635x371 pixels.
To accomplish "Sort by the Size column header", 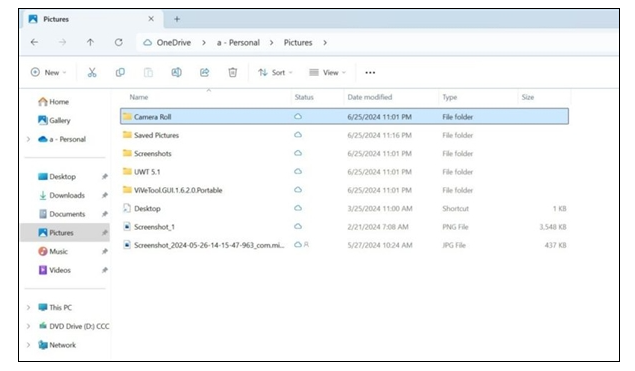I will point(528,97).
